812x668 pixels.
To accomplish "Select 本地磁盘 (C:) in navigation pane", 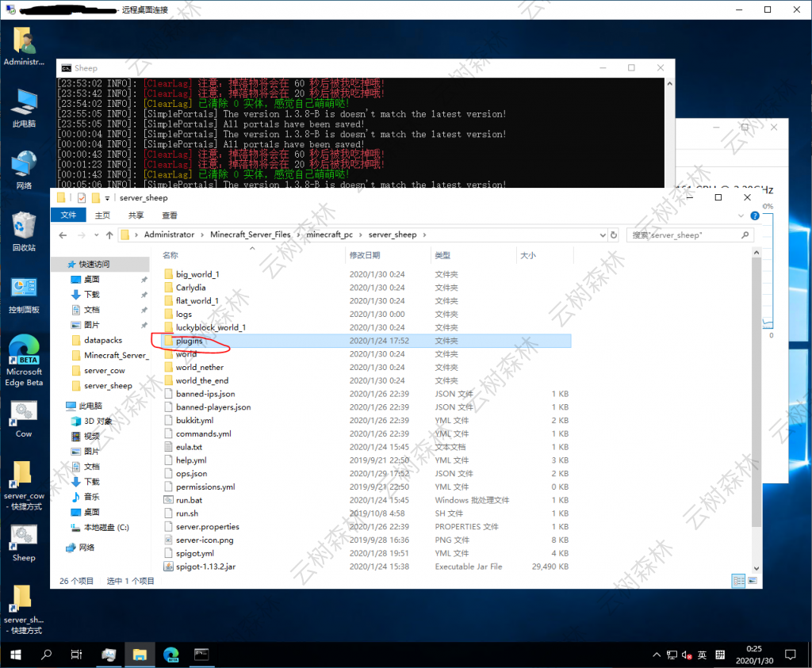I will (x=106, y=527).
